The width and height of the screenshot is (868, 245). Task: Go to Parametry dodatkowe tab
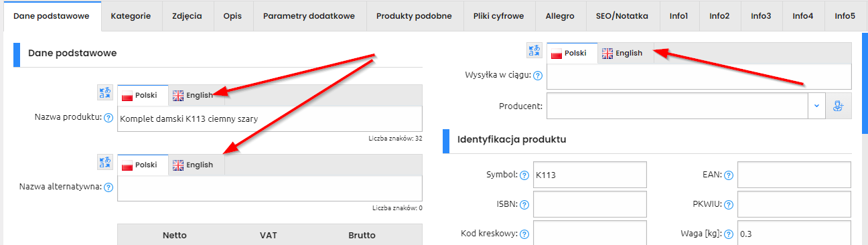tap(309, 15)
